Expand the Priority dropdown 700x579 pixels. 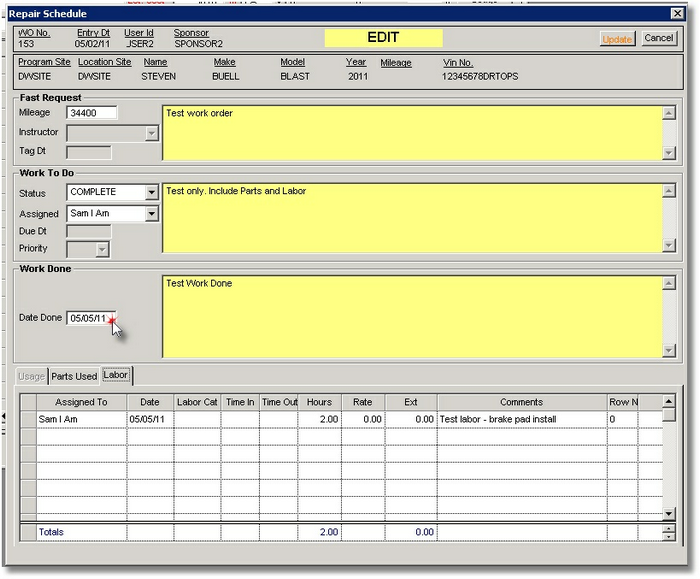(x=102, y=249)
